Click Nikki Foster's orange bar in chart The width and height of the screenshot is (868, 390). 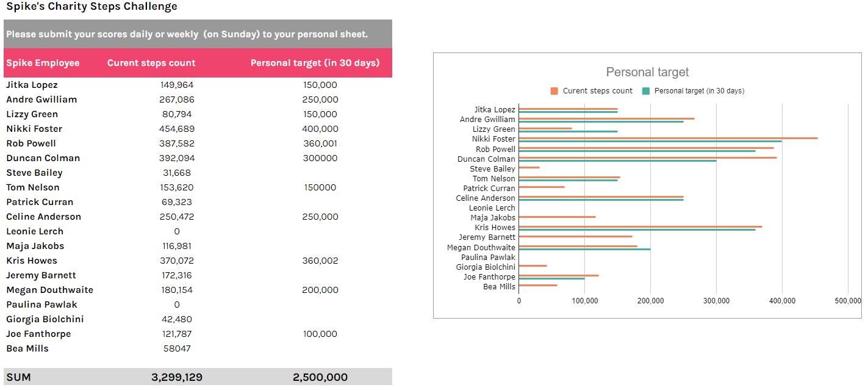(x=668, y=138)
